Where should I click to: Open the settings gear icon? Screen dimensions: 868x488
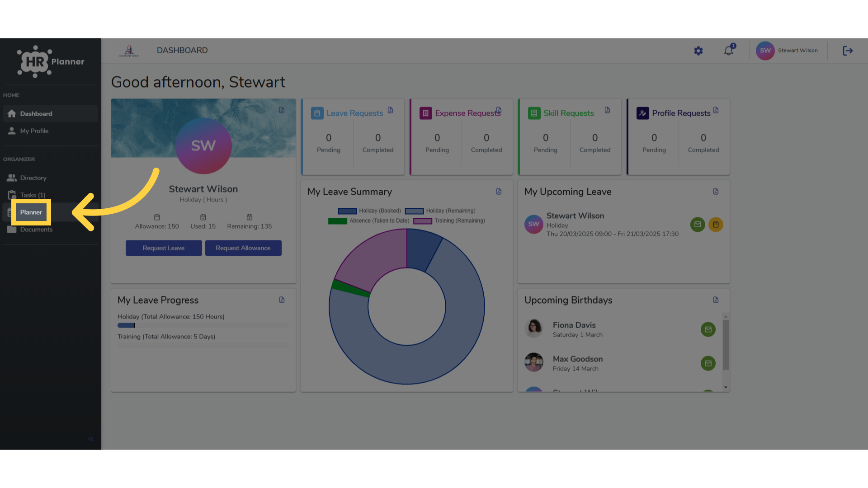tap(698, 51)
